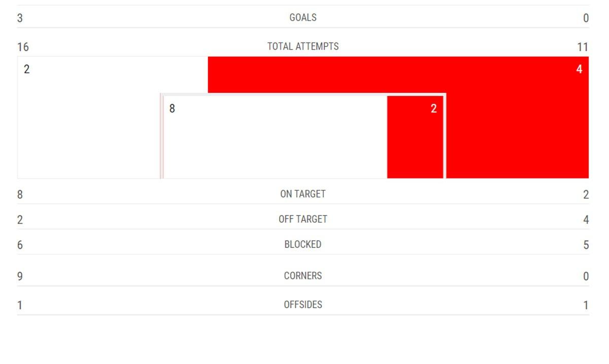Click the ON TARGET row label
Screen dimensions: 609x364
pos(303,194)
